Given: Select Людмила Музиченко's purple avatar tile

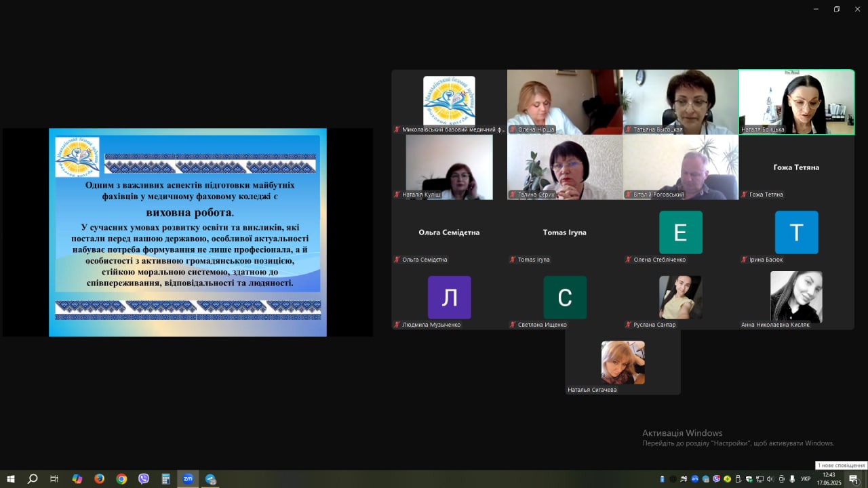Looking at the screenshot, I should (449, 298).
